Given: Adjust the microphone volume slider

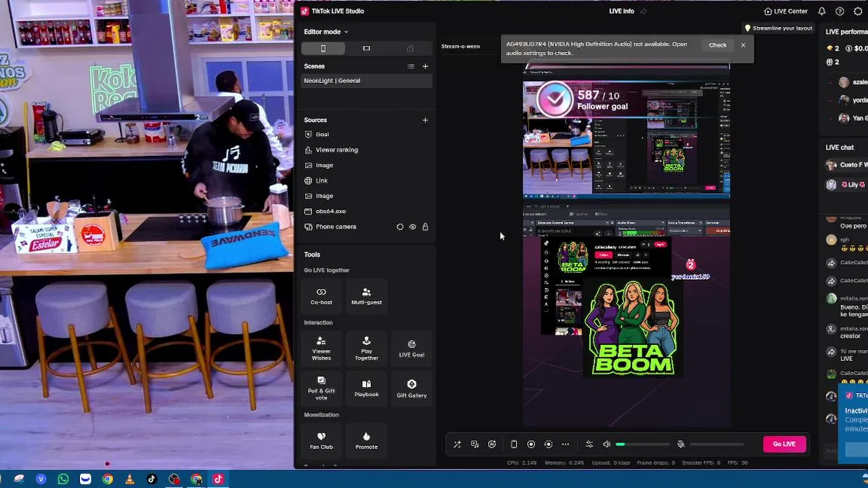Looking at the screenshot, I should pos(717,445).
